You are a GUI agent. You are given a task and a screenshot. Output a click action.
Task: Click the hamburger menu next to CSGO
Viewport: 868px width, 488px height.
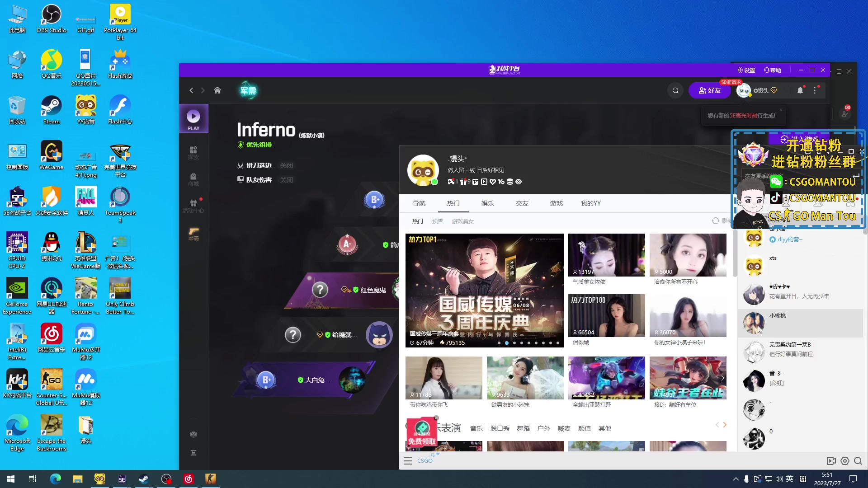tap(408, 461)
